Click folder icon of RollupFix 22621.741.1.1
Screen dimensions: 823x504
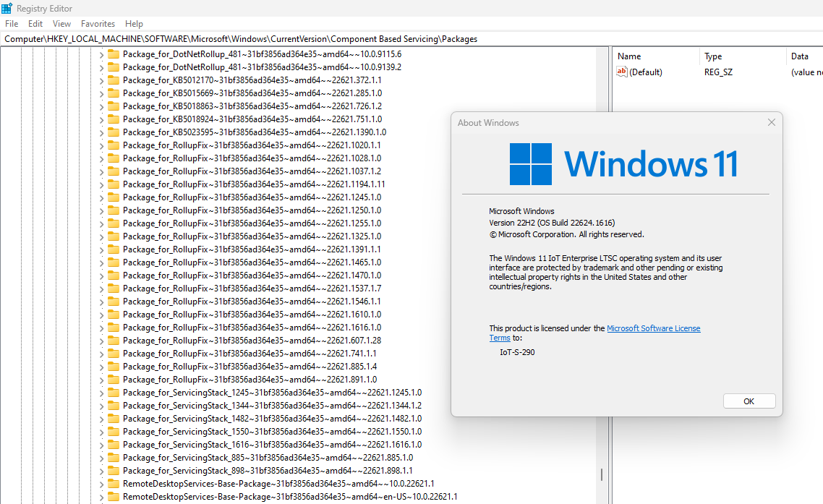(114, 354)
